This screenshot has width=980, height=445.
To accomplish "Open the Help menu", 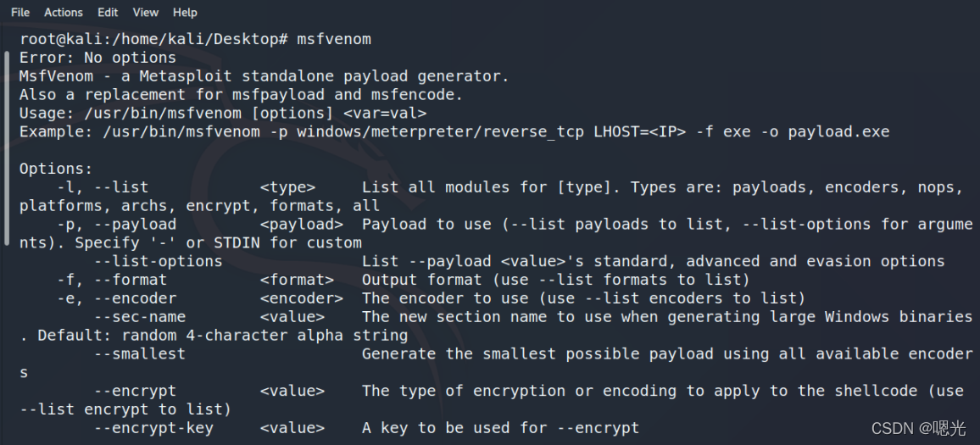I will pos(185,12).
